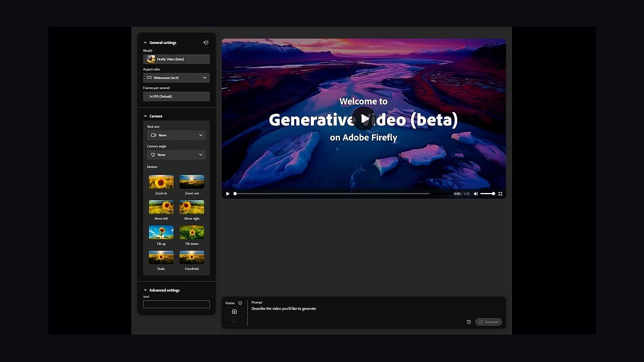Open the Aspect ratio Widescreen (16:9) dropdown
This screenshot has width=644, height=362.
click(x=177, y=78)
